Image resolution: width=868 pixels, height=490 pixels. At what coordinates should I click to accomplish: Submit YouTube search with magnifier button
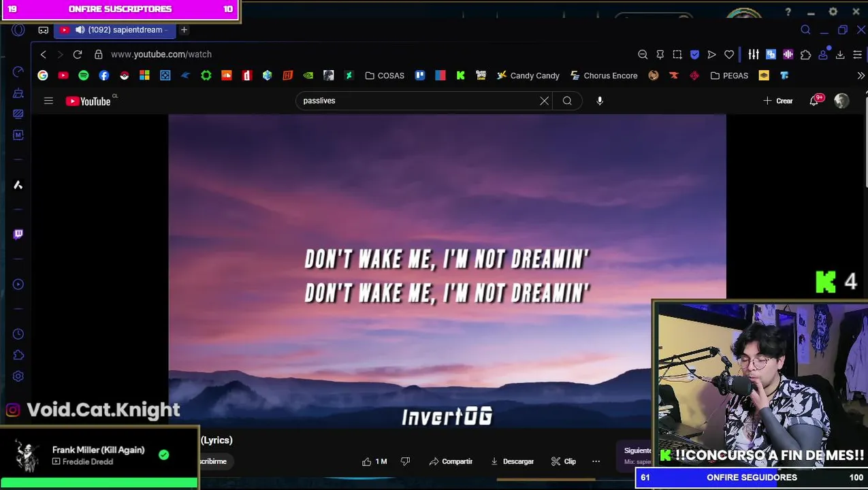tap(567, 101)
